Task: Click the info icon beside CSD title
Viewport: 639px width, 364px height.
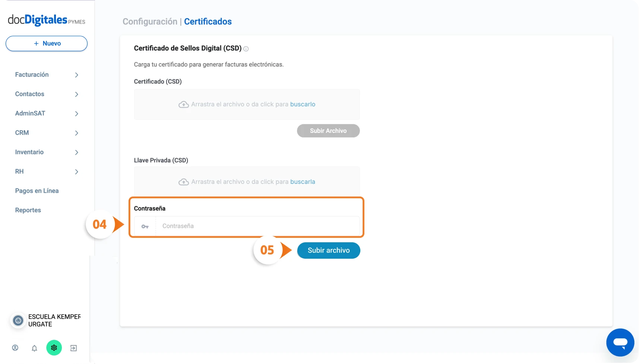Action: coord(246,49)
